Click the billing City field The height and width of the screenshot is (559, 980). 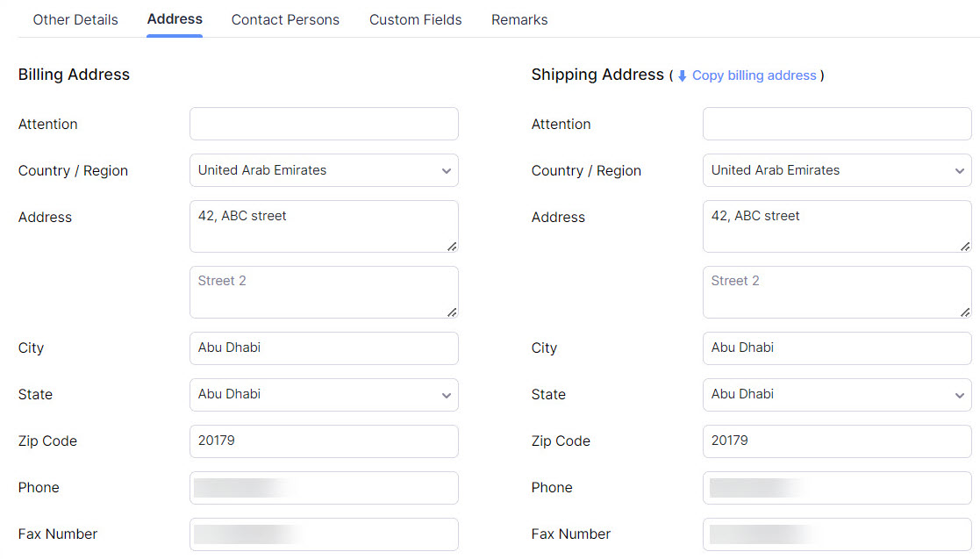tap(324, 348)
